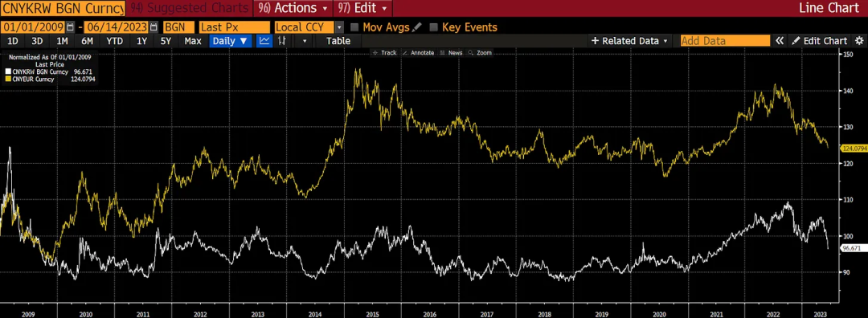Viewport: 868px width, 318px height.
Task: Expand the Related Data dropdown
Action: (630, 40)
